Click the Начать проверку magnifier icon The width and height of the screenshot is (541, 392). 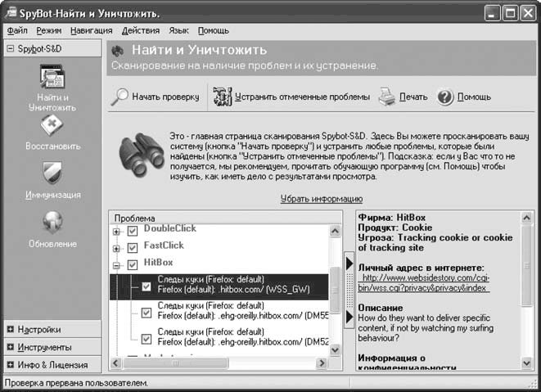(x=120, y=97)
